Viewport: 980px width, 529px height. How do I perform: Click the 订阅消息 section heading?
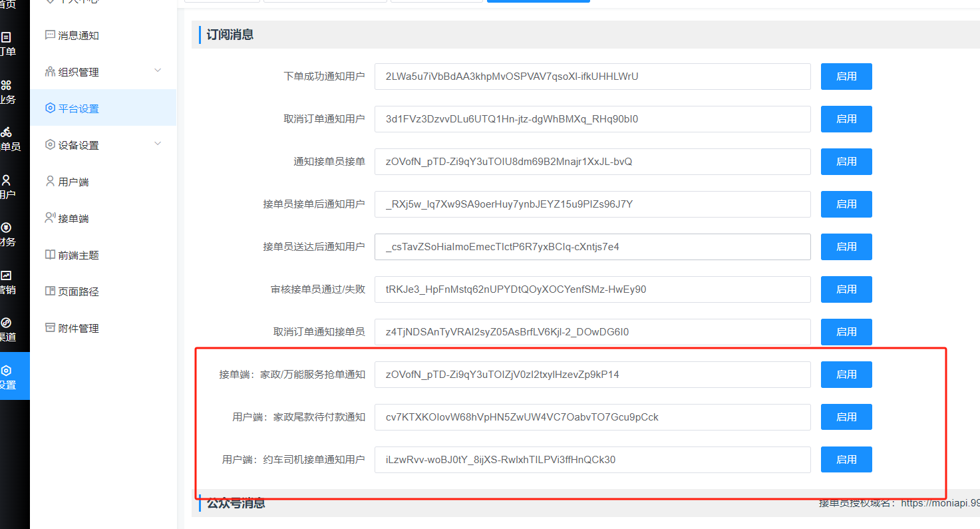tap(230, 35)
